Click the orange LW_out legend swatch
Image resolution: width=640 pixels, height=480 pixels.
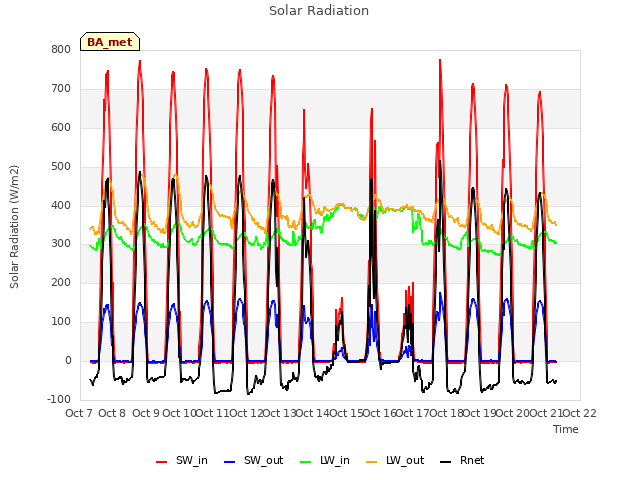tap(372, 462)
